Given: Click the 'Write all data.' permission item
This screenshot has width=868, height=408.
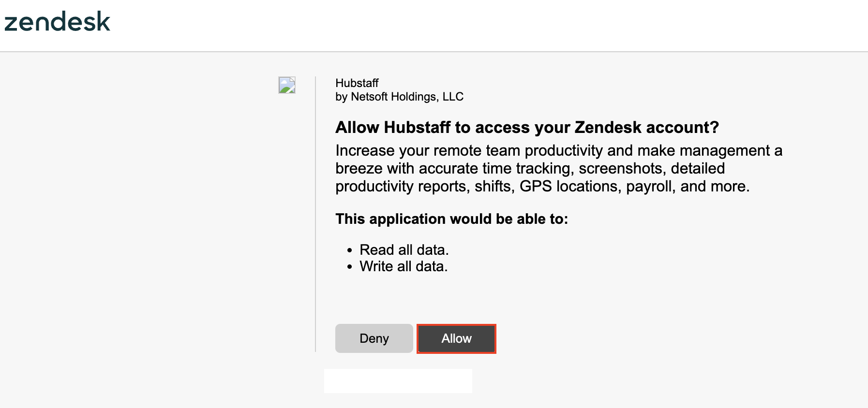Looking at the screenshot, I should point(404,266).
